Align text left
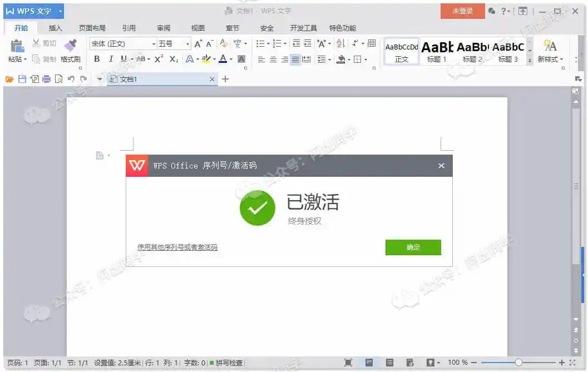This screenshot has height=372, width=588. pyautogui.click(x=261, y=59)
